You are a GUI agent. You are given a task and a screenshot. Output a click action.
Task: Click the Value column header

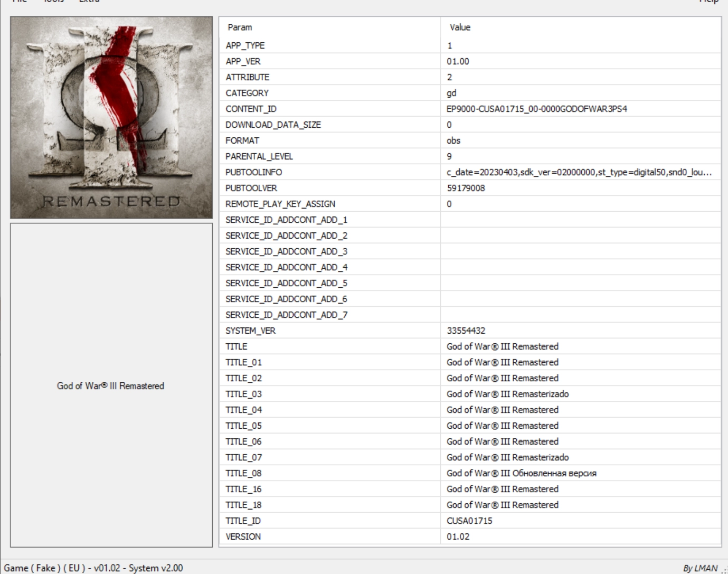pyautogui.click(x=460, y=27)
